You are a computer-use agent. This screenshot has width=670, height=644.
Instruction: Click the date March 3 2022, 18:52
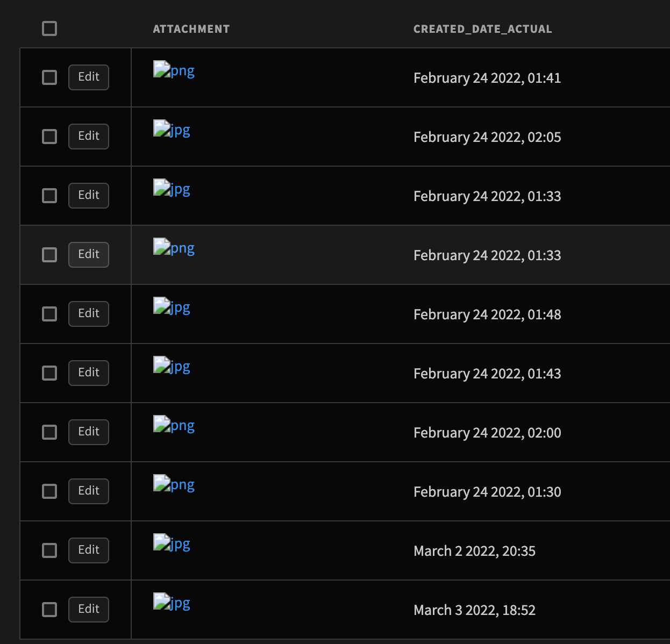475,610
